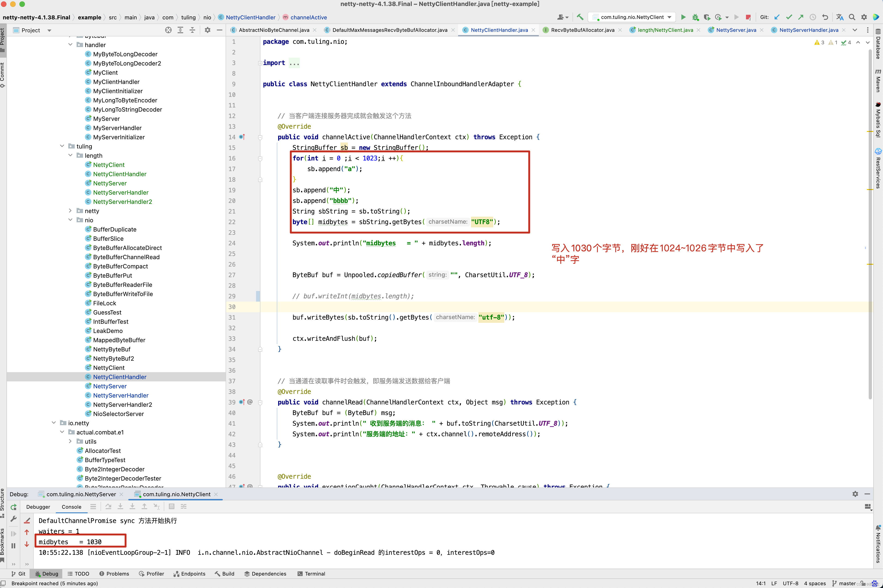Open the com.tuling.nio.NettyClient run configuration dropdown
Viewport: 883px width, 588px height.
(x=634, y=17)
